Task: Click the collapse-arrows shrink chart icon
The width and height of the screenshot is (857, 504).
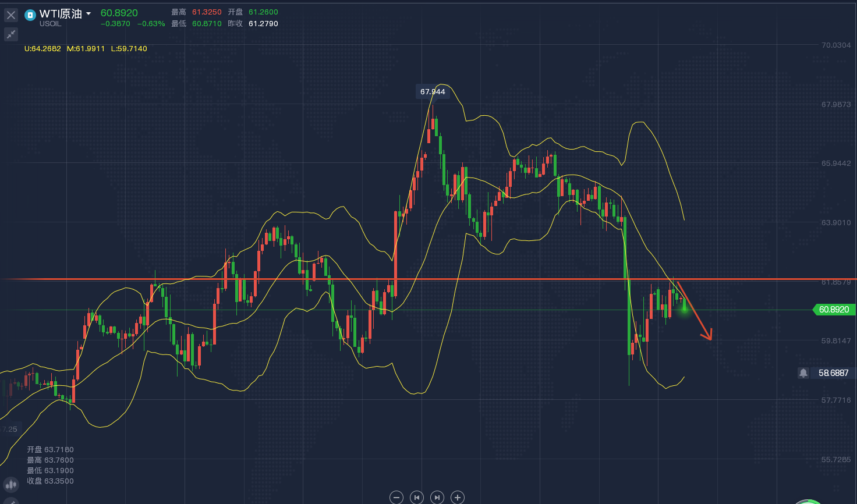Action: (x=11, y=35)
